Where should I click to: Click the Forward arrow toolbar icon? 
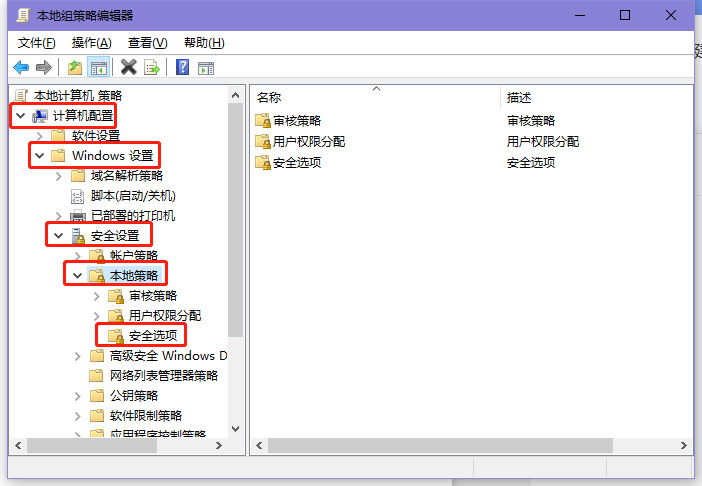pyautogui.click(x=43, y=68)
